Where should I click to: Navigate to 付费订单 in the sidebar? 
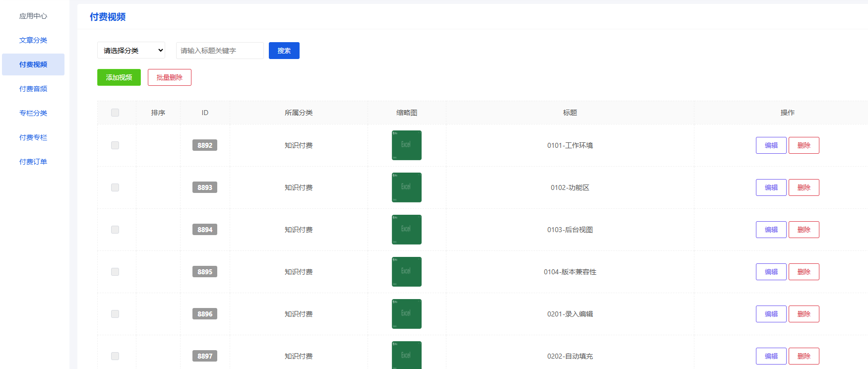pos(33,162)
